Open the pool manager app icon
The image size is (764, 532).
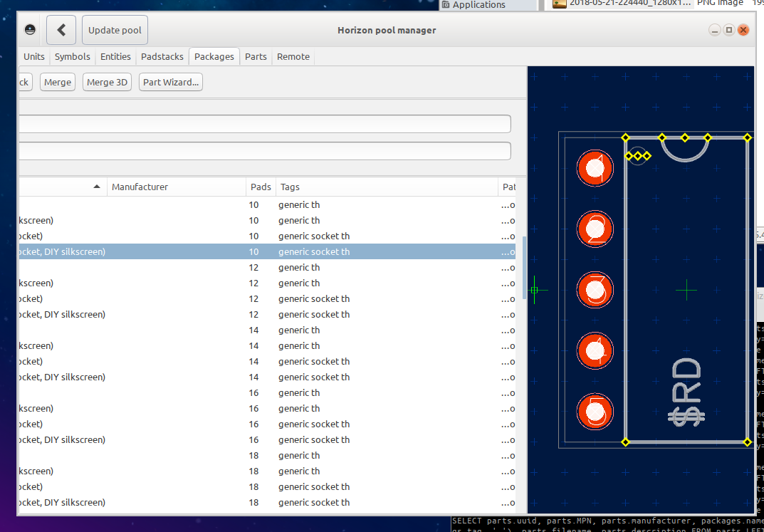click(30, 30)
